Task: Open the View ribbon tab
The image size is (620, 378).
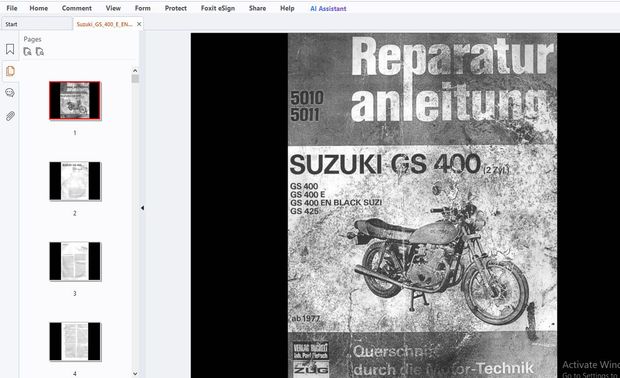Action: click(x=113, y=8)
